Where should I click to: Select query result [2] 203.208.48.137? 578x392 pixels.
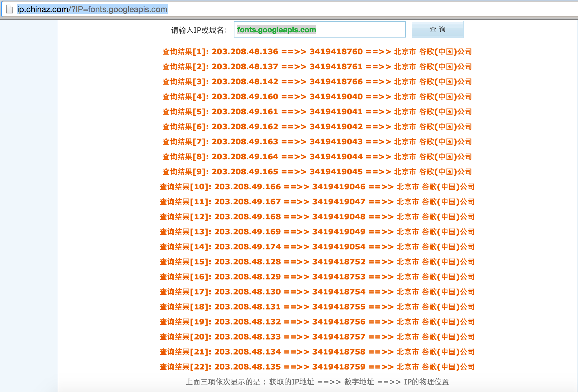[317, 67]
